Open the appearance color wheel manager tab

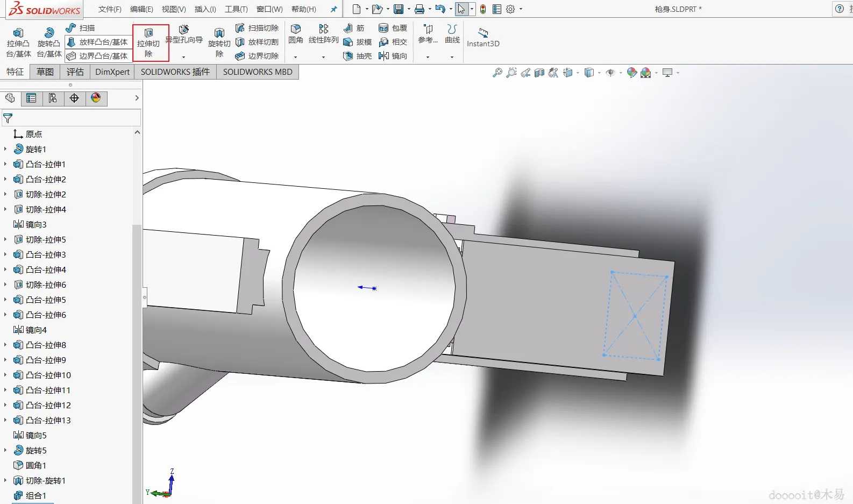96,98
